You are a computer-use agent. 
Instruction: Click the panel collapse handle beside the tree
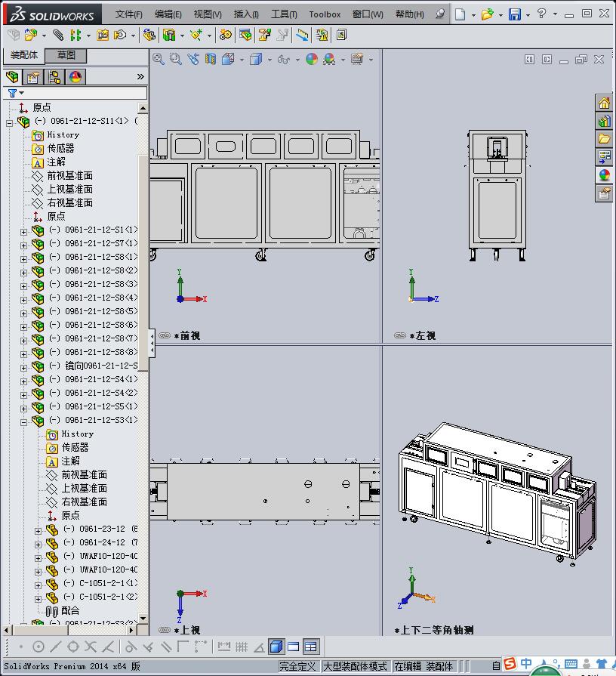tap(152, 344)
